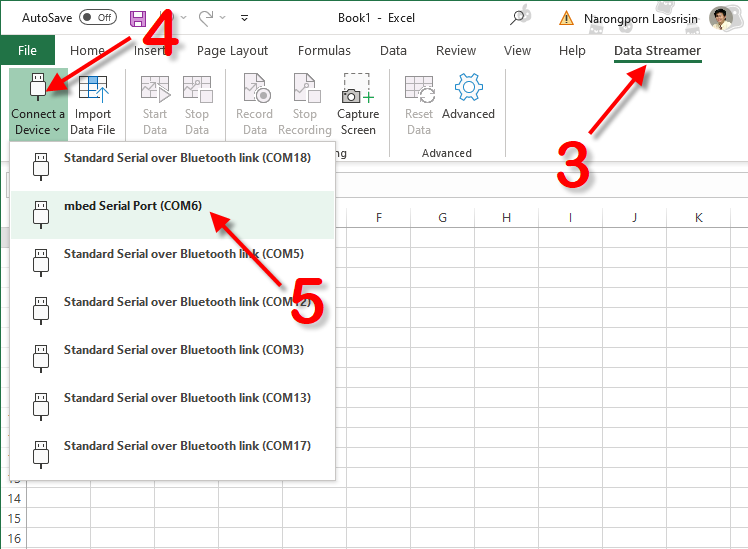This screenshot has width=748, height=549.
Task: Open Advanced settings gear icon
Action: [468, 87]
